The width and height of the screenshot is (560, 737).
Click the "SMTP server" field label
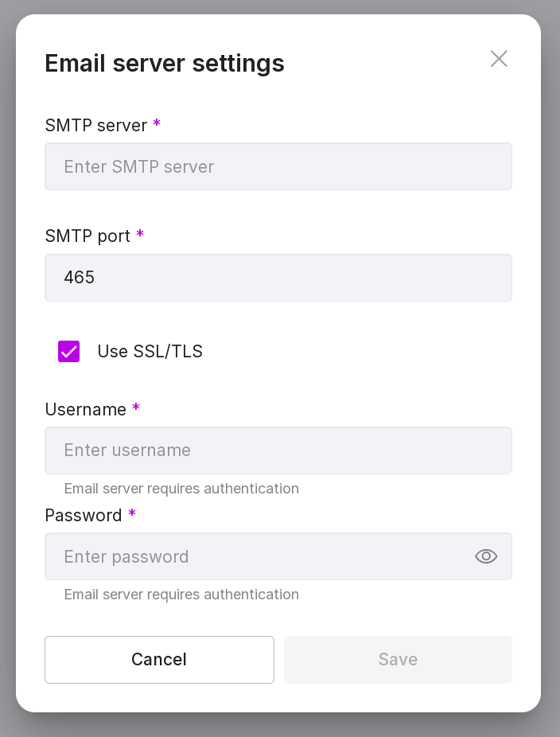click(x=95, y=126)
